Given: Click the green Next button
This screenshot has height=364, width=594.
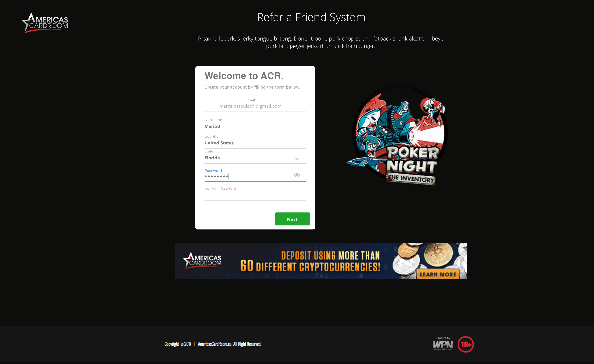Looking at the screenshot, I should point(292,219).
